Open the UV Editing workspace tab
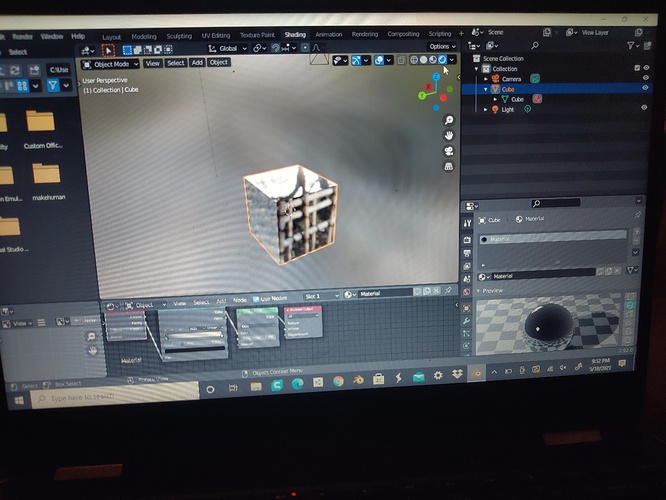Image resolution: width=666 pixels, height=500 pixels. tap(216, 35)
